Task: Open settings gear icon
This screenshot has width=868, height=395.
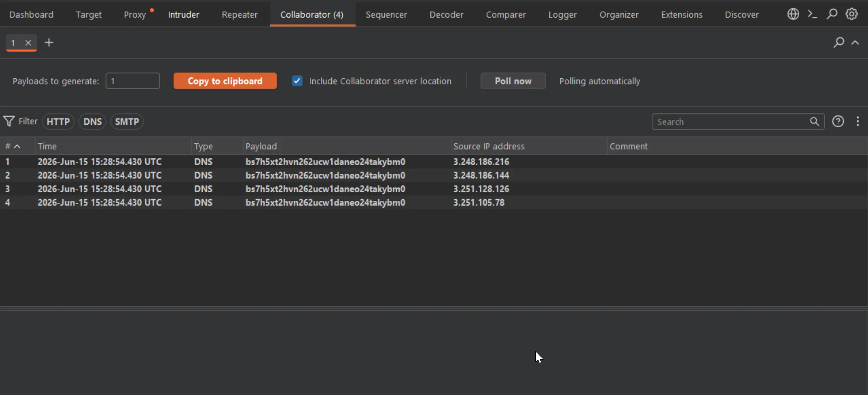Action: [852, 14]
